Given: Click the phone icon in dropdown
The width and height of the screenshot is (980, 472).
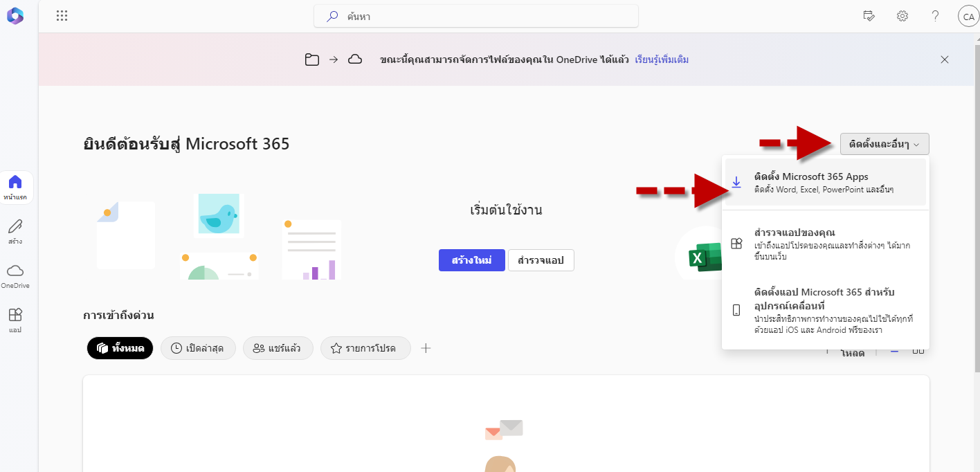Looking at the screenshot, I should 736,310.
